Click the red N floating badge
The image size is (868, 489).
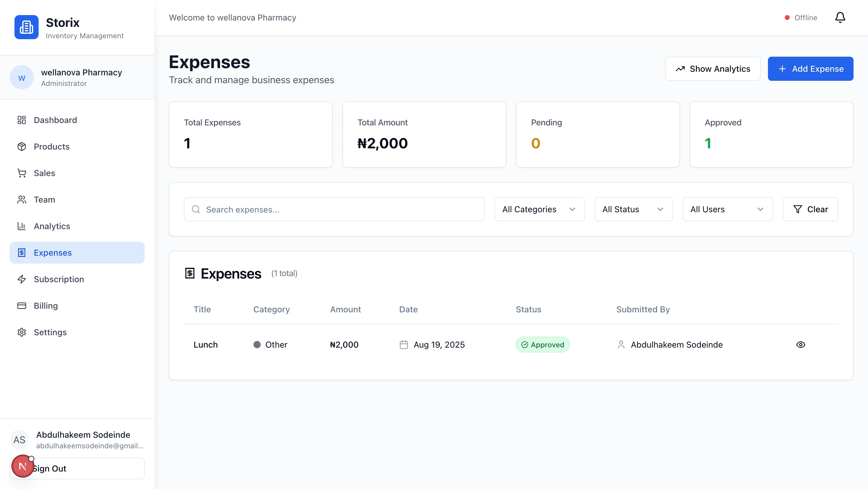tap(22, 466)
